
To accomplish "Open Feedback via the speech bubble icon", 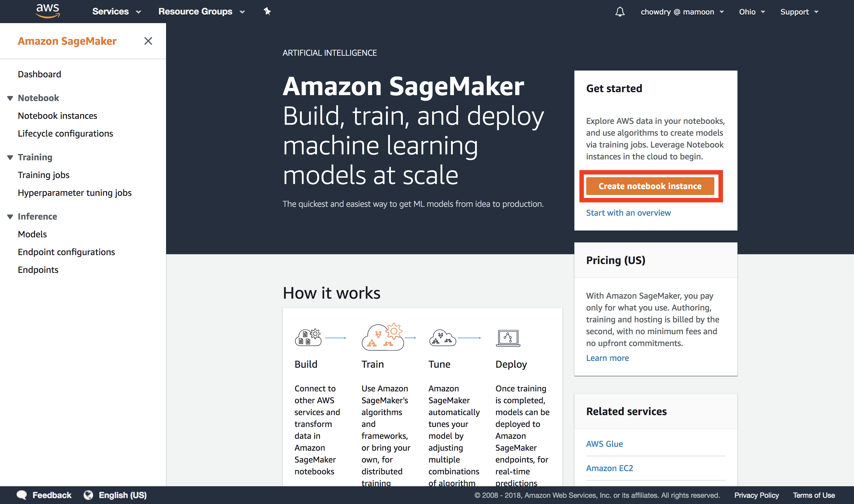I will click(21, 495).
